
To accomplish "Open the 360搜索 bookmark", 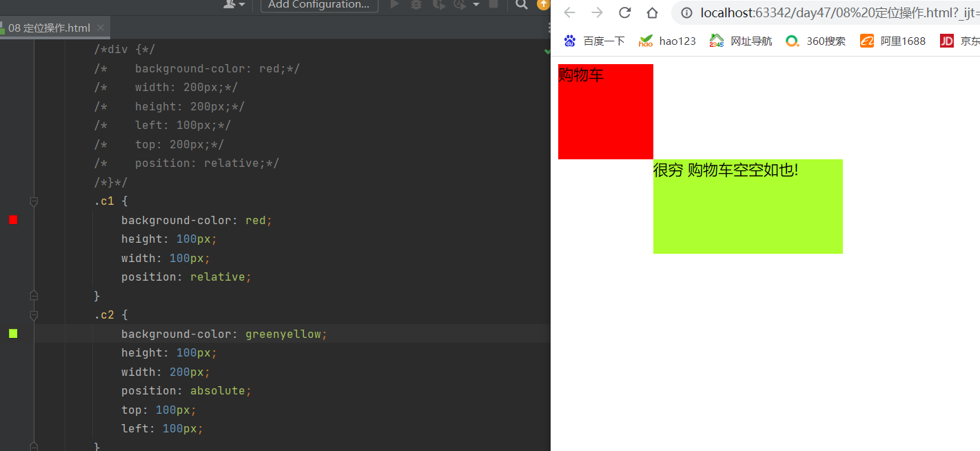I will click(x=815, y=41).
